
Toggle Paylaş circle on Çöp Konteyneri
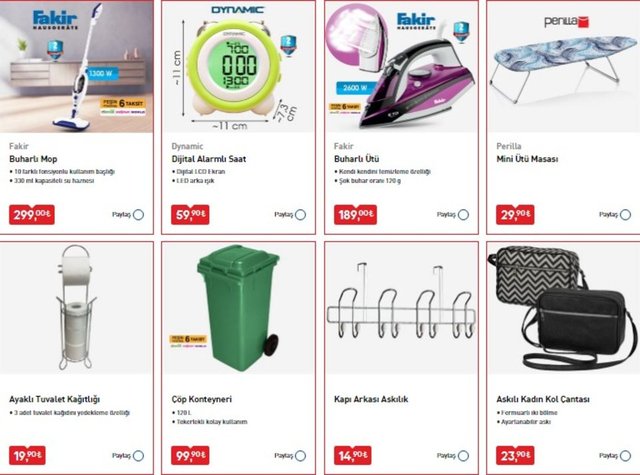click(300, 456)
